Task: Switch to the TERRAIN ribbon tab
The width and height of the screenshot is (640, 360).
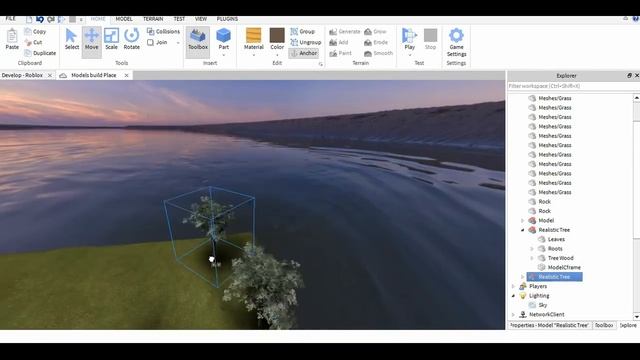Action: pos(153,19)
